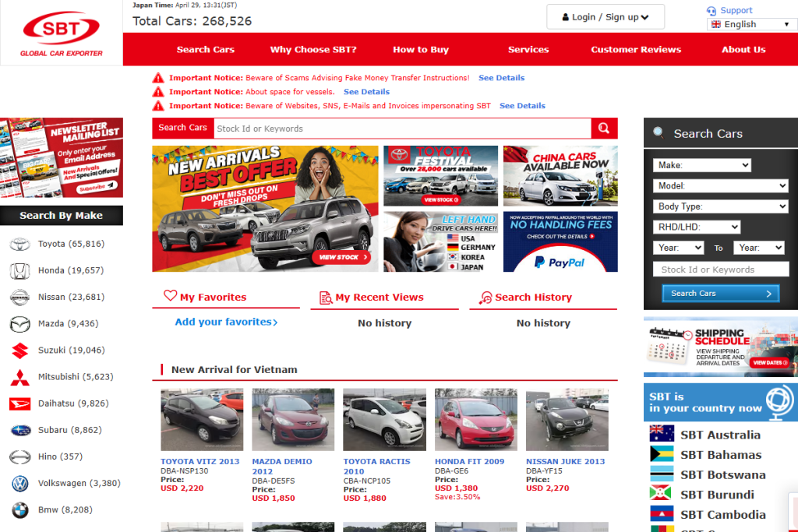
Task: Click the Honda Fit 2009 car thumbnail
Action: [x=476, y=420]
